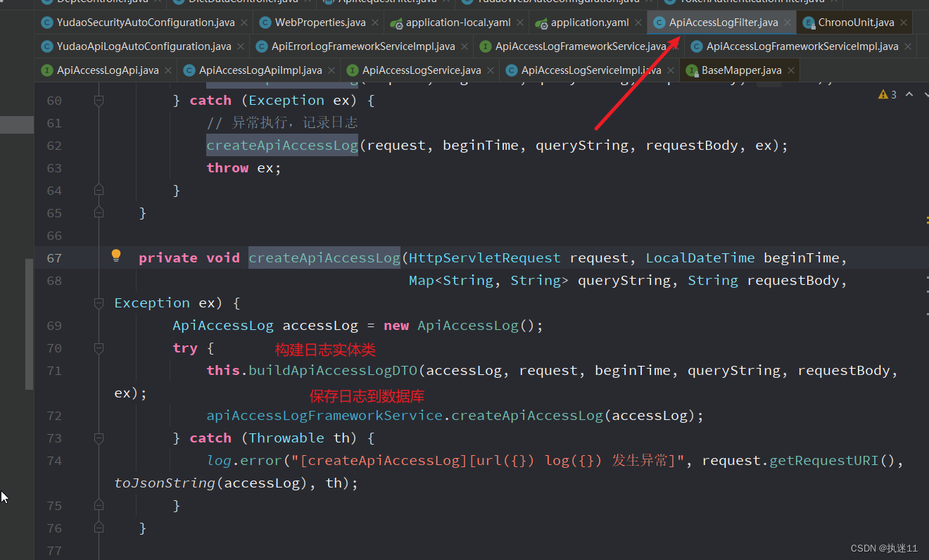Click the YAML file icon on the application-local.yaml tab
Viewport: 929px width, 560px height.
pos(396,23)
